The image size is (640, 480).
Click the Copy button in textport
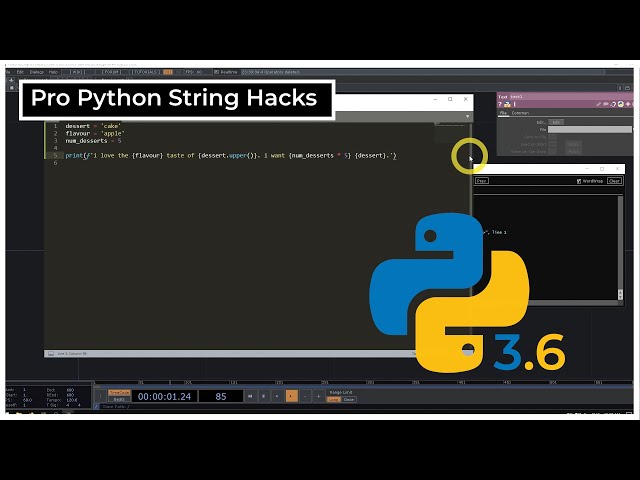[x=482, y=181]
